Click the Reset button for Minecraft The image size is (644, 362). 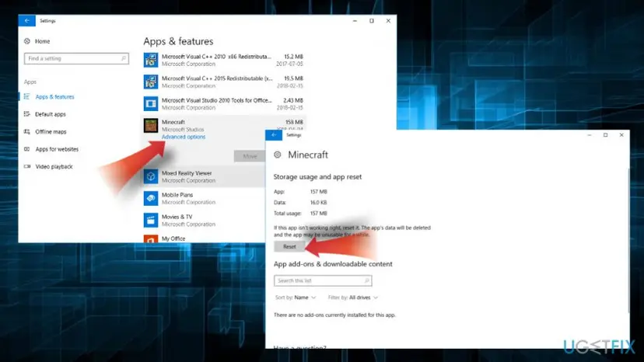click(x=289, y=246)
